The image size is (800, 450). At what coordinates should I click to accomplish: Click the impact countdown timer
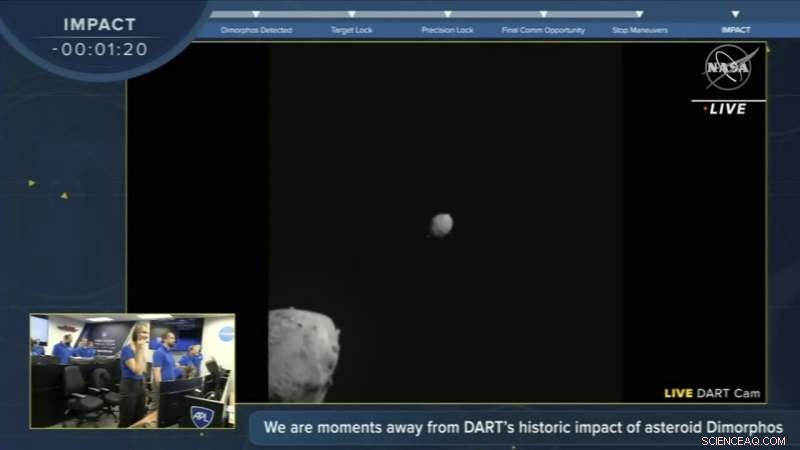[100, 49]
